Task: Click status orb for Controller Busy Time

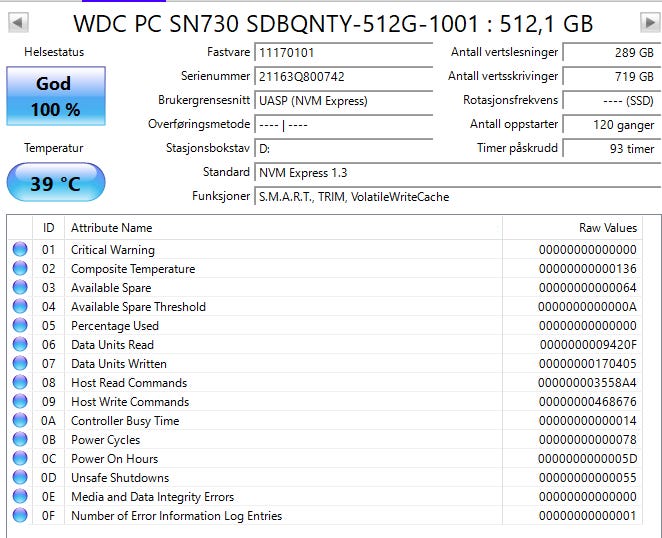Action: (x=20, y=420)
